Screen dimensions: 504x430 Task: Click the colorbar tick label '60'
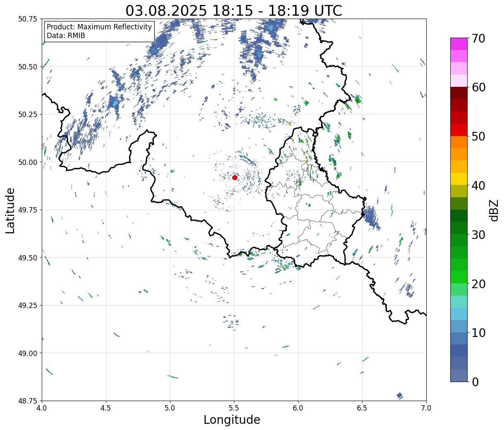[x=478, y=87]
